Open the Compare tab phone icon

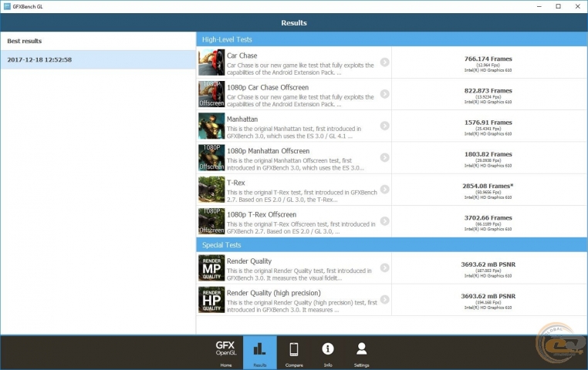pyautogui.click(x=294, y=349)
